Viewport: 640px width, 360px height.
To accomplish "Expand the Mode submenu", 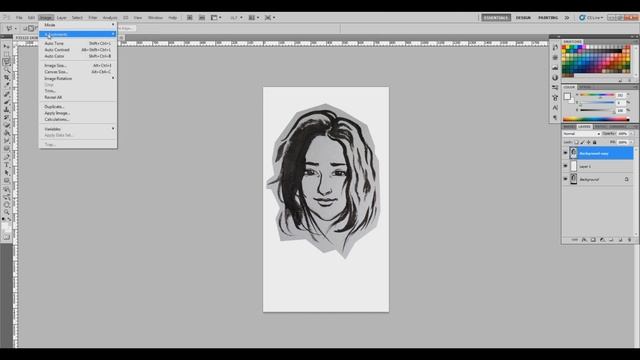I will point(78,25).
